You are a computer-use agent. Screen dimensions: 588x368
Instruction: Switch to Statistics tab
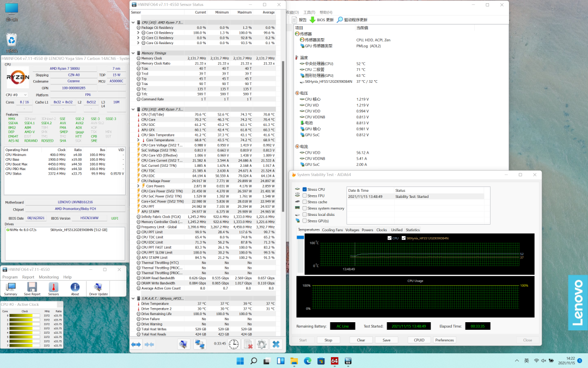(x=413, y=230)
